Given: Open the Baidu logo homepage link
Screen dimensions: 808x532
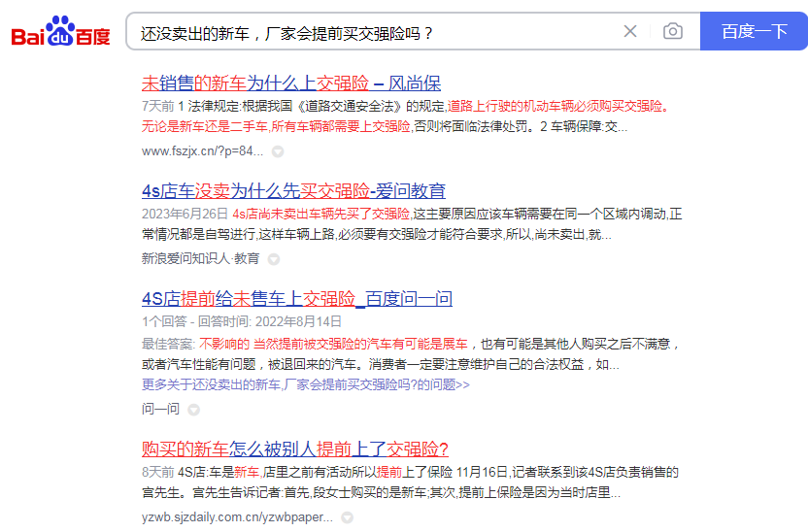Looking at the screenshot, I should click(x=60, y=31).
